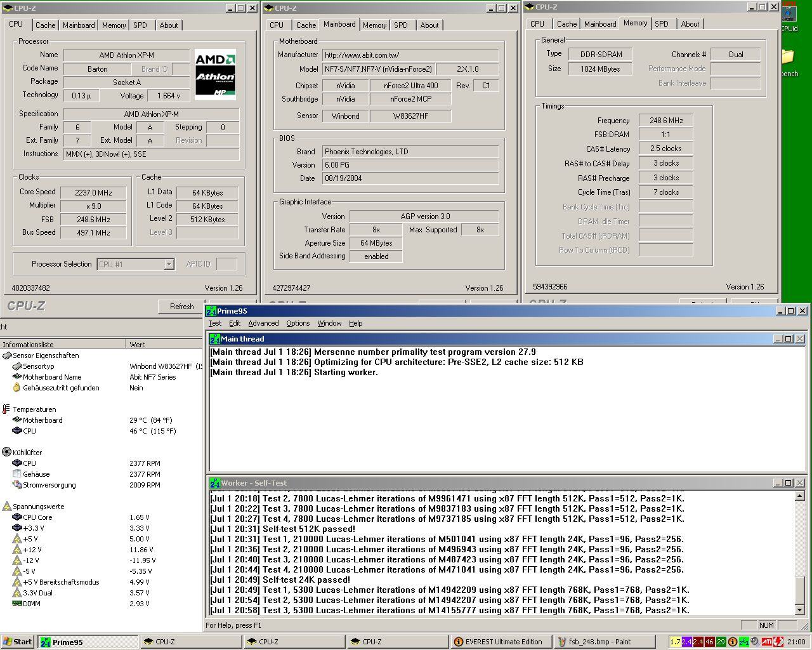
Task: Click the Prime95 window title icon
Action: 211,311
